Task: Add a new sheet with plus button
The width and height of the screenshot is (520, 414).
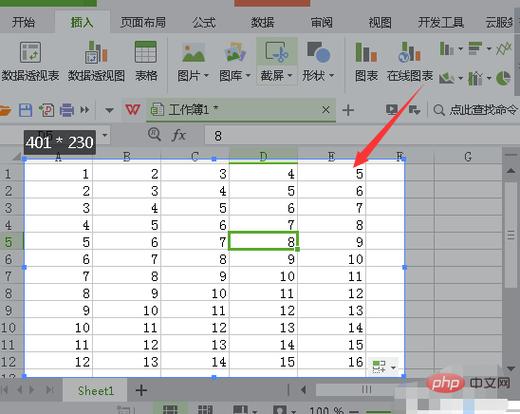Action: pyautogui.click(x=141, y=390)
